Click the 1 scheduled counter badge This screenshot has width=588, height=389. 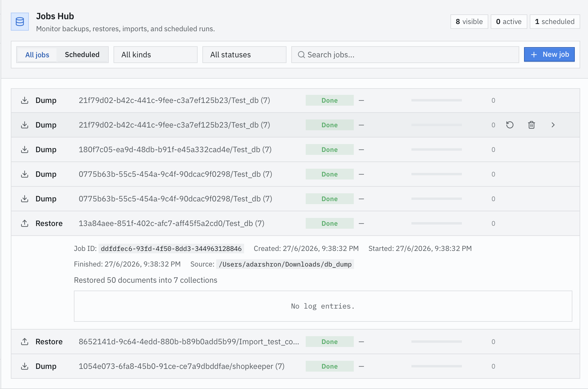555,22
